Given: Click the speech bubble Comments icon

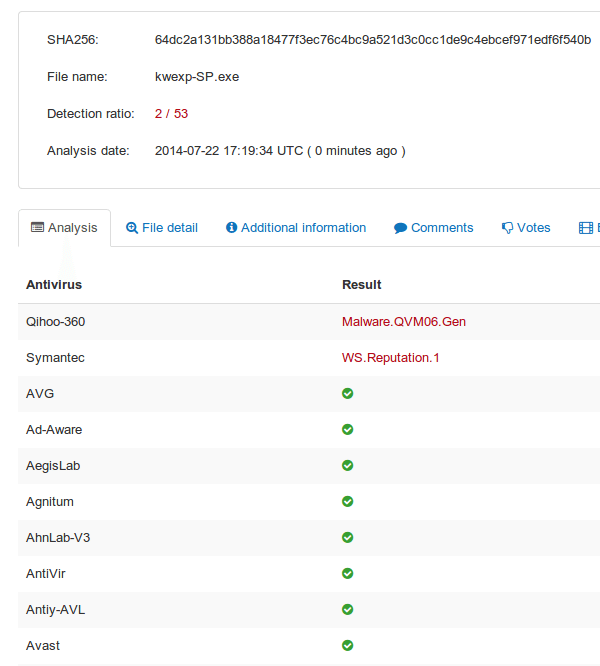Looking at the screenshot, I should pos(400,228).
